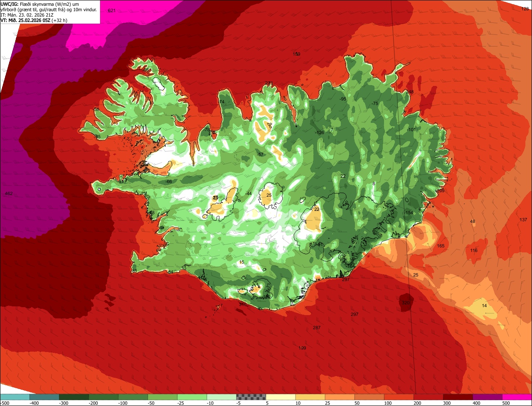532x406 pixels.
Task: Click the -25 to -10 light green legend swatch
Action: [192, 397]
